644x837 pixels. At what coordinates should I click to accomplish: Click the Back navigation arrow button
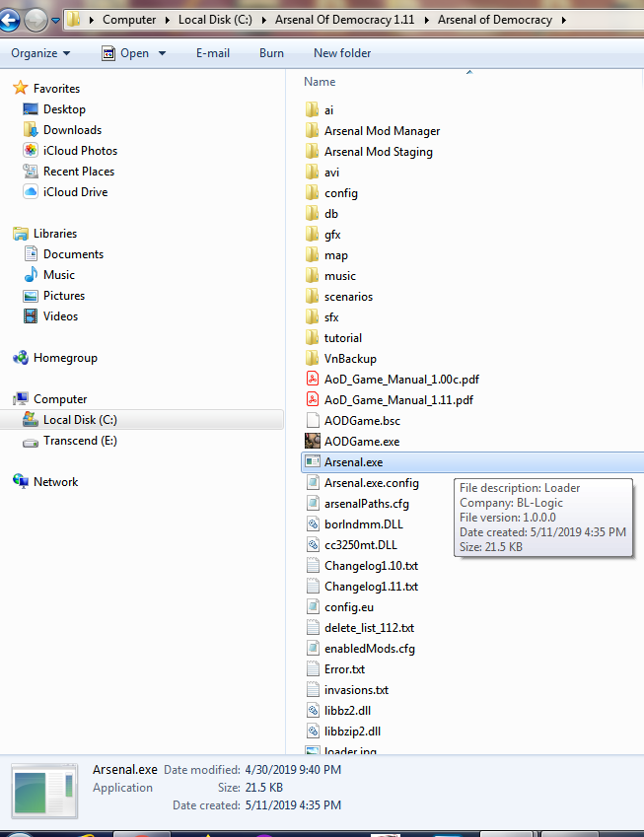(x=9, y=21)
